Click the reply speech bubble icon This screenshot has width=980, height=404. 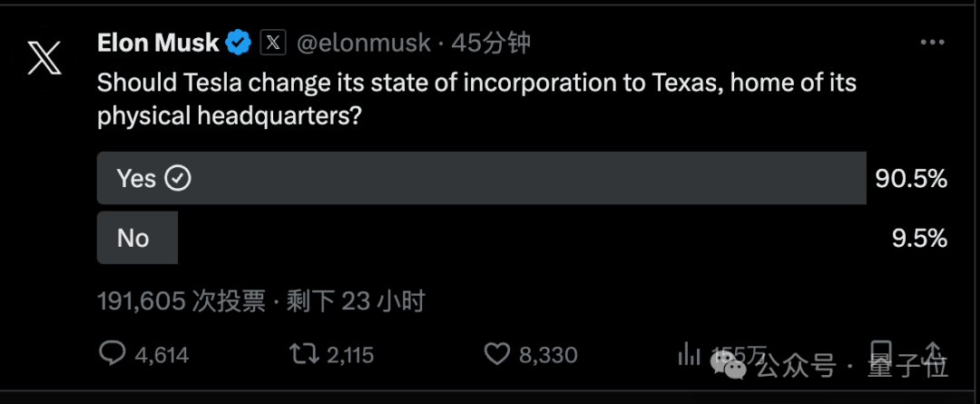click(x=111, y=353)
